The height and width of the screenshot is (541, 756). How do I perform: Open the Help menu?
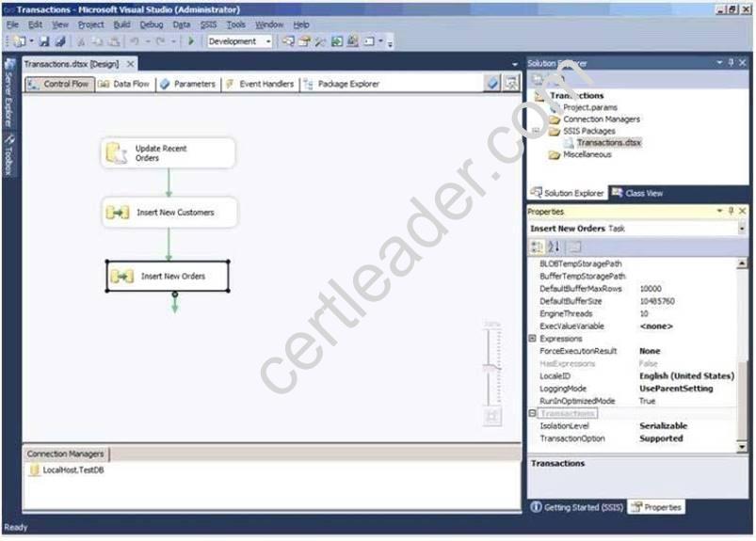[301, 24]
